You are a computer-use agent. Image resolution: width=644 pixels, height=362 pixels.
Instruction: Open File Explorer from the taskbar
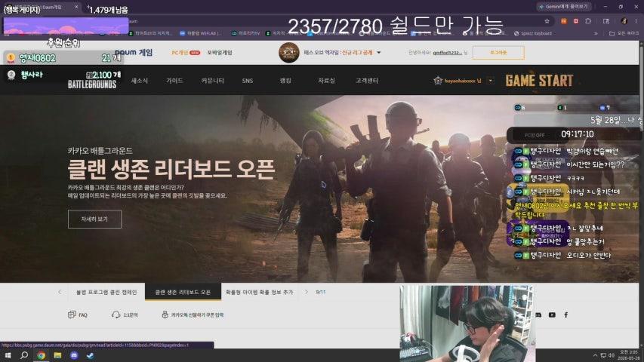(x=57, y=355)
